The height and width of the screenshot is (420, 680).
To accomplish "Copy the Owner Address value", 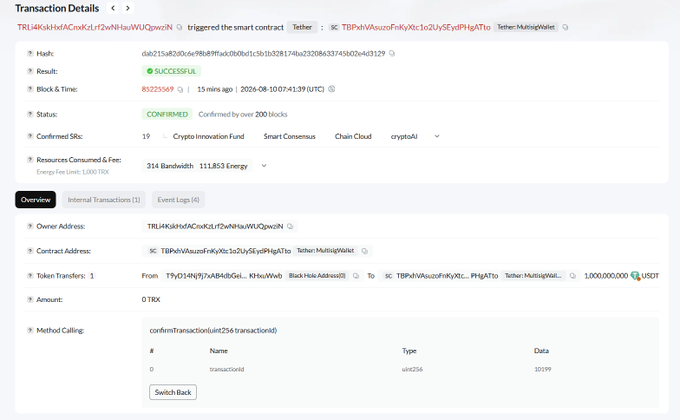I will click(290, 226).
